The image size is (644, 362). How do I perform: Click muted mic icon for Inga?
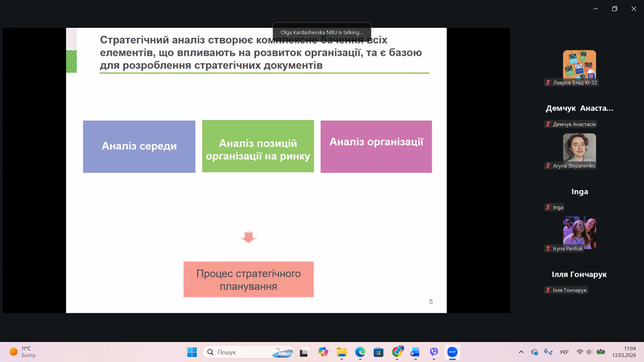coord(548,208)
